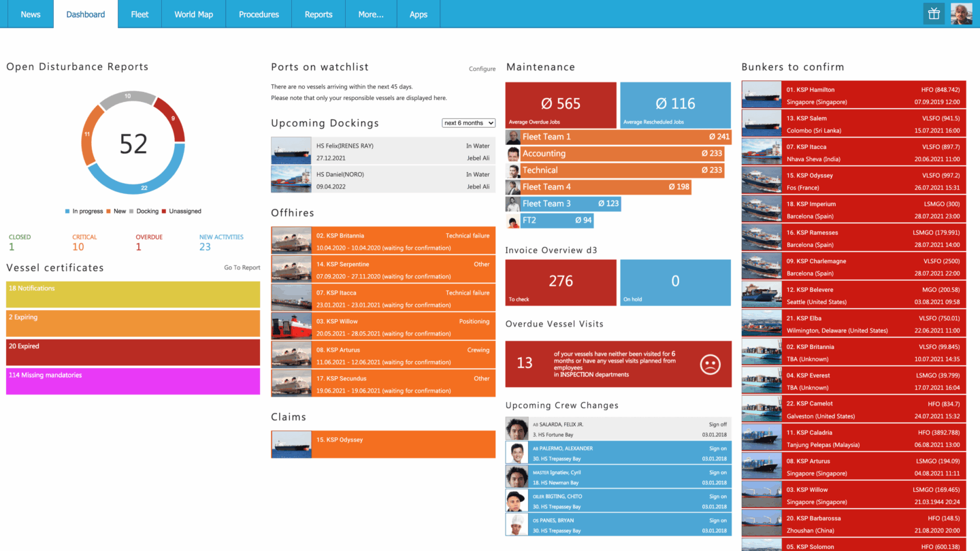
Task: Click the magenta 114 Missing mandatories bar
Action: click(x=133, y=381)
